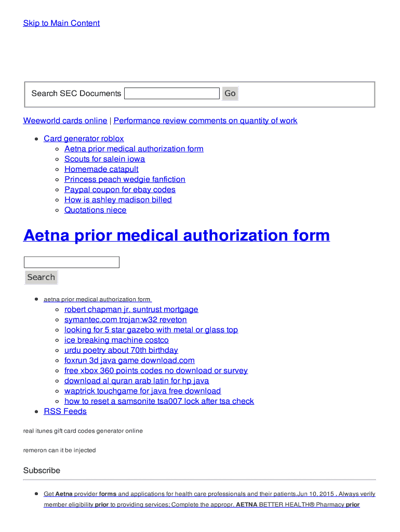Open Paypal coupon for ebay codes link
The width and height of the screenshot is (400, 532).
[119, 190]
